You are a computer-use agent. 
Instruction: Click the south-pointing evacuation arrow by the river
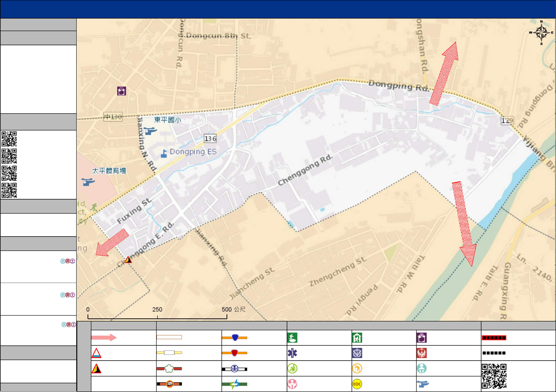[x=464, y=224]
